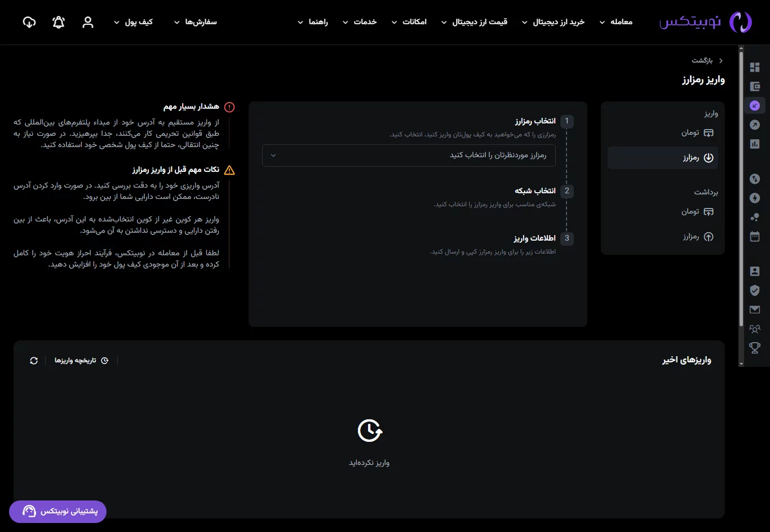Open the calendar icon in sidebar
Screen dimensions: 770x532
click(x=755, y=236)
